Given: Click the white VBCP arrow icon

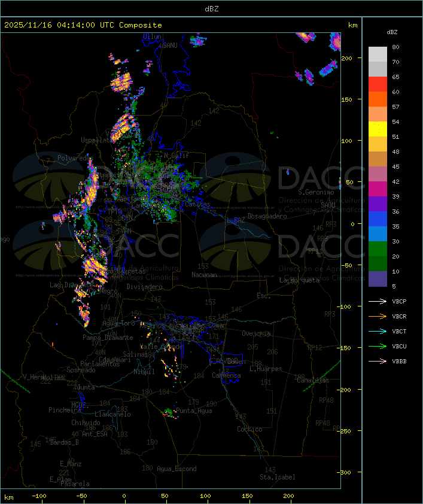Looking at the screenshot, I should point(378,302).
